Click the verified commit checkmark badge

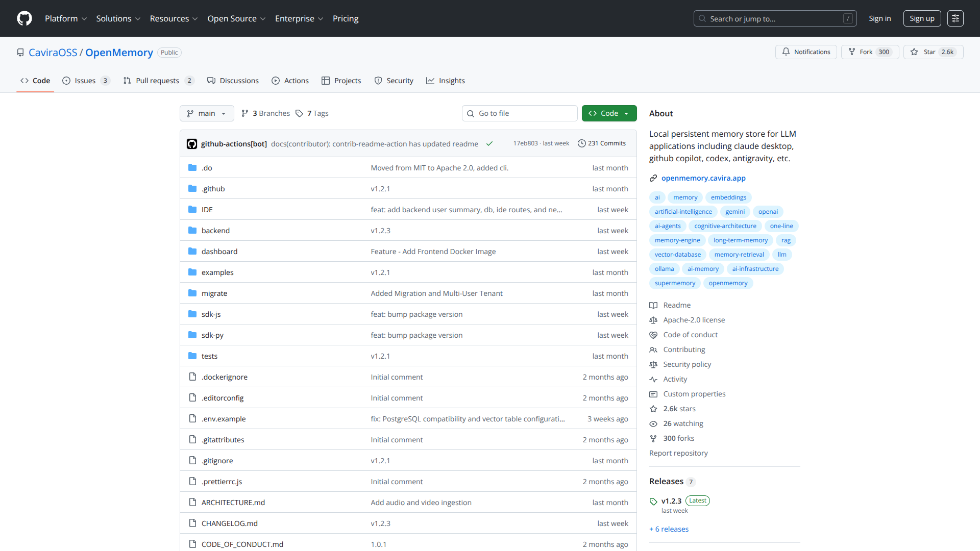click(x=489, y=143)
